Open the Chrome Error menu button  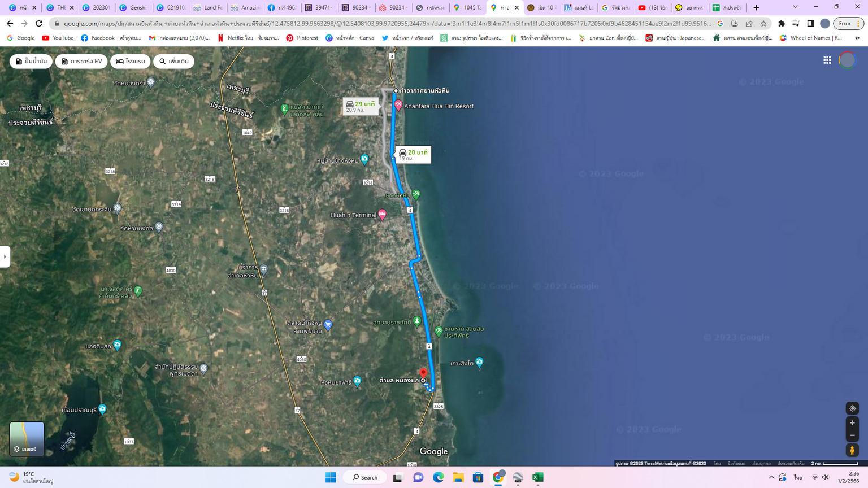pos(849,24)
